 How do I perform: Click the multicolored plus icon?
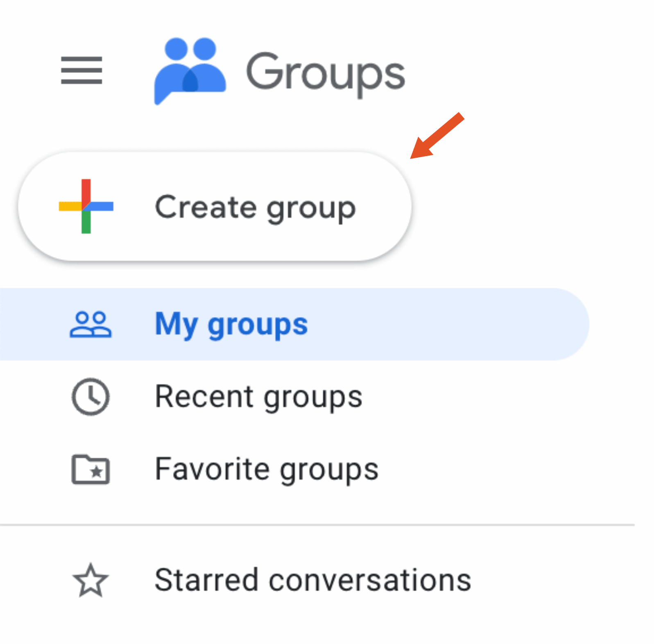pos(86,206)
